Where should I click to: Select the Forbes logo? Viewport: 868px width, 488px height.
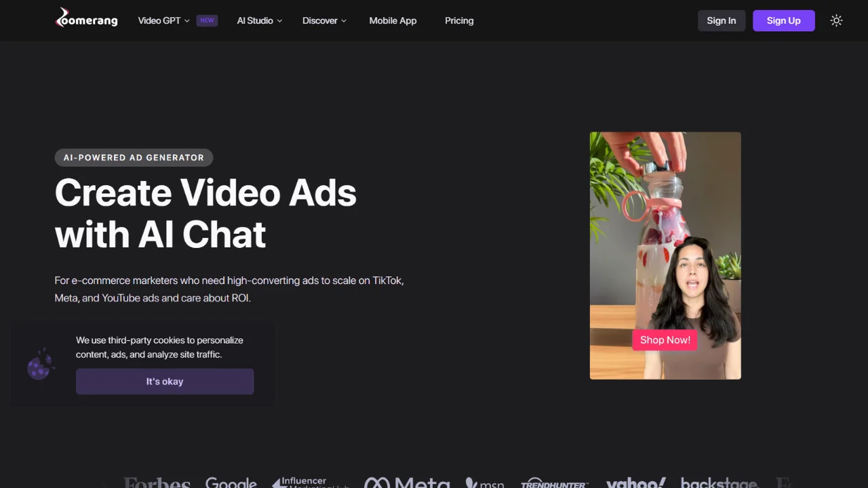point(157,483)
